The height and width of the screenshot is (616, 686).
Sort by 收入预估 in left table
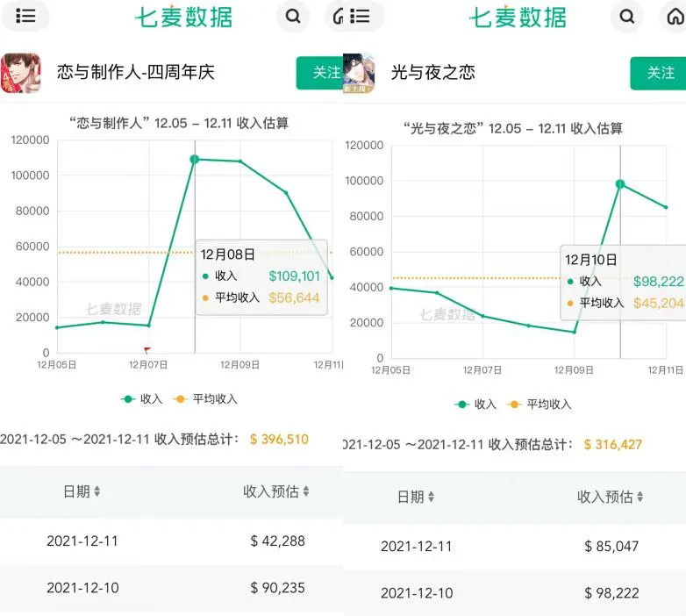click(276, 491)
